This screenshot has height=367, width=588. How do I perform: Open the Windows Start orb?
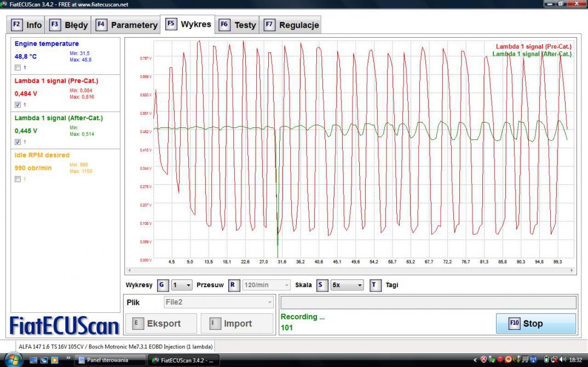pyautogui.click(x=13, y=359)
